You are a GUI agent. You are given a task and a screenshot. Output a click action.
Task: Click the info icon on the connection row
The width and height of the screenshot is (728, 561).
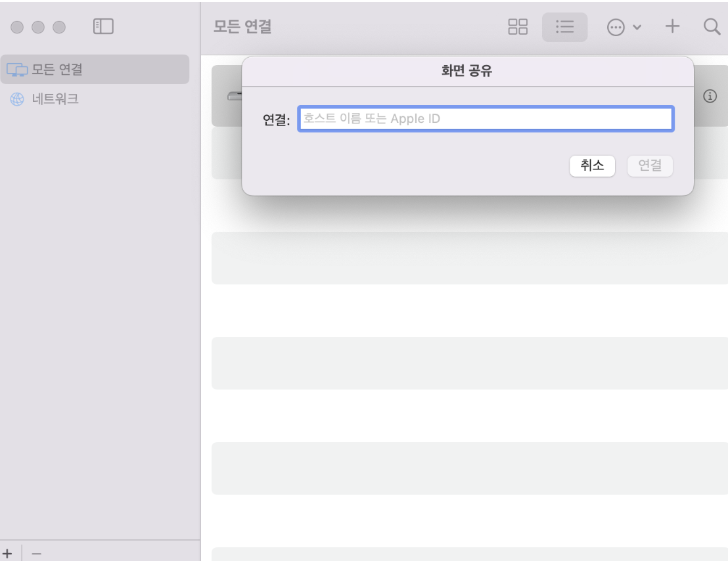pyautogui.click(x=710, y=96)
